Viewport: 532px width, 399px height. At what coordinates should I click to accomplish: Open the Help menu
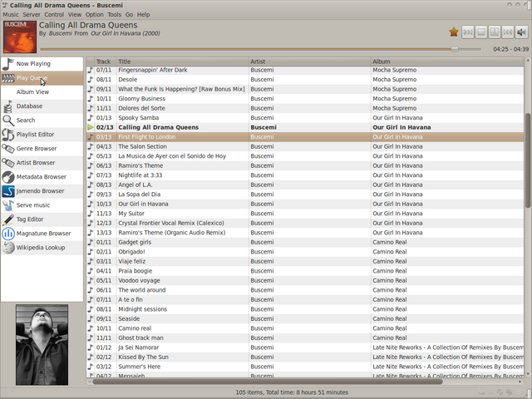click(143, 15)
